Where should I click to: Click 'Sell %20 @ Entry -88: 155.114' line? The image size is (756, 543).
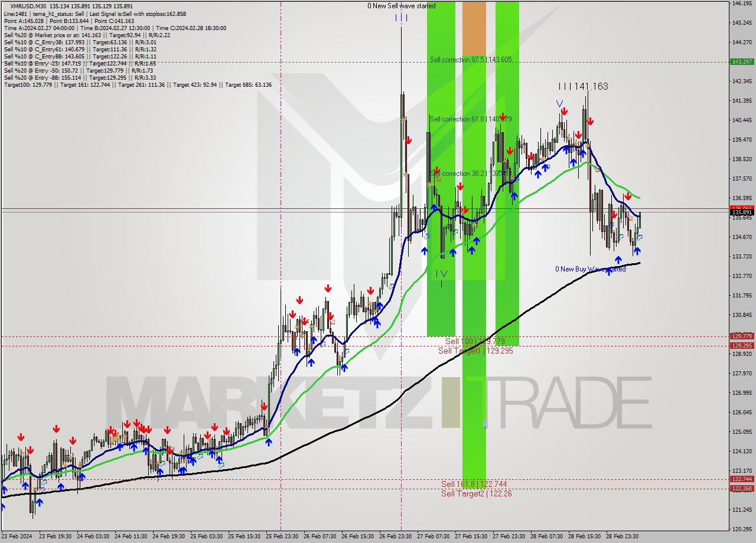[x=80, y=77]
